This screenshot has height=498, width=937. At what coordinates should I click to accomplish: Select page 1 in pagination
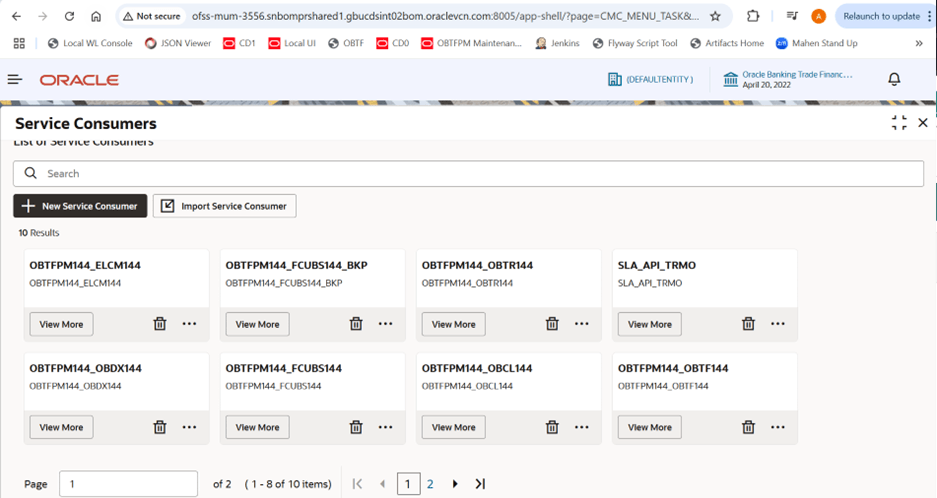click(x=408, y=484)
